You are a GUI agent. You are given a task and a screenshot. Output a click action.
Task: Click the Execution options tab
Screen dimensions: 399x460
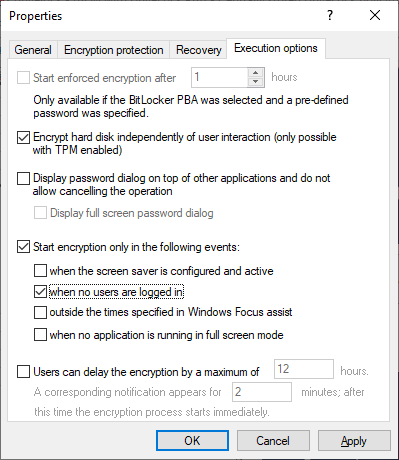tap(276, 48)
